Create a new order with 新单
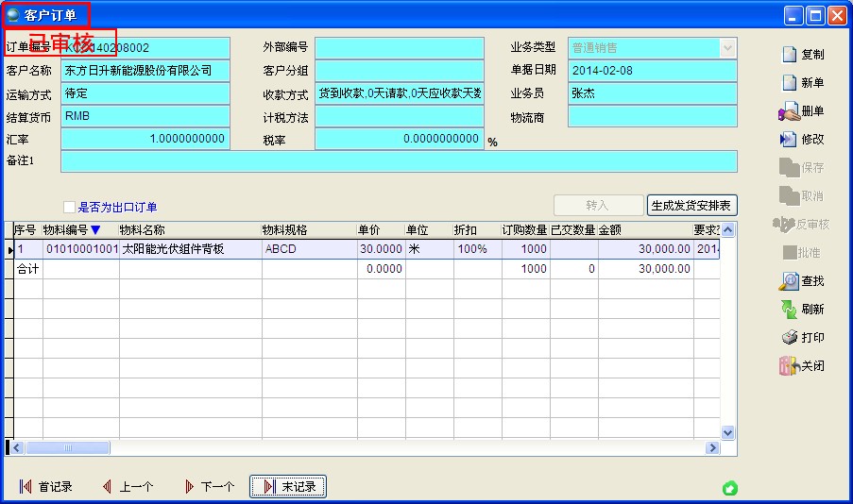This screenshot has height=504, width=853. (x=803, y=83)
